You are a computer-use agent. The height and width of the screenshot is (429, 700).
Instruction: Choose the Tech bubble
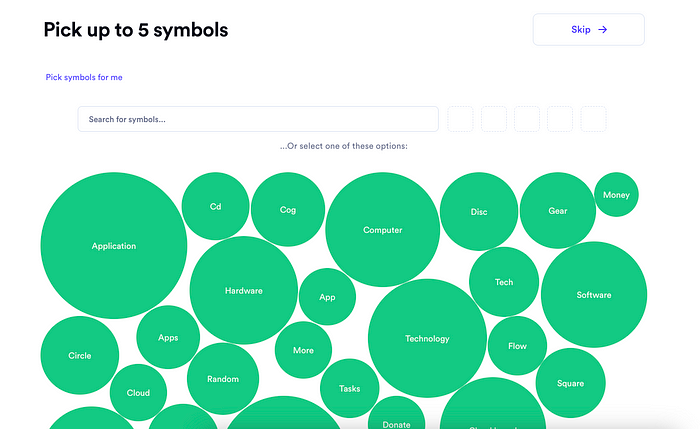pos(504,282)
